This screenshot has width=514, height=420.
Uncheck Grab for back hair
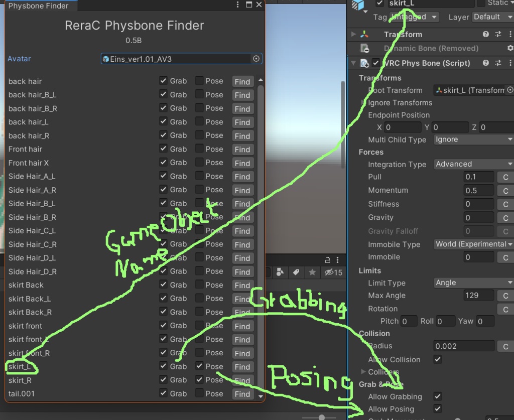(x=163, y=81)
